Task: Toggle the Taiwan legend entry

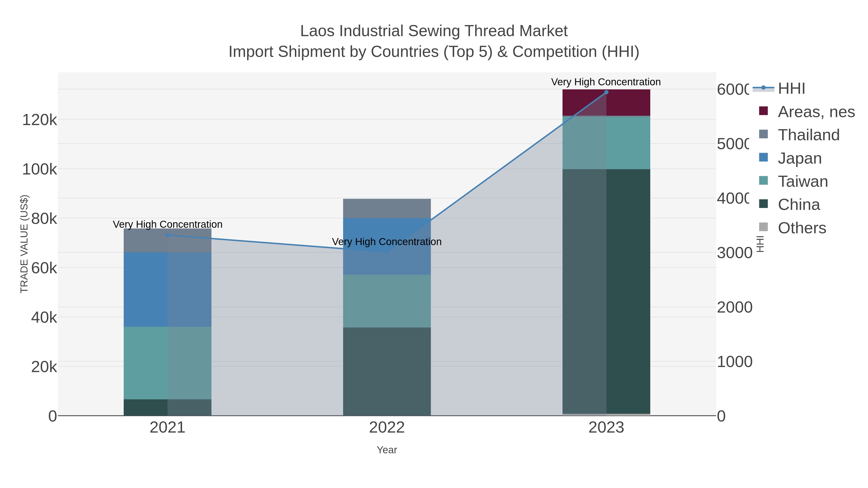Action: click(x=793, y=181)
